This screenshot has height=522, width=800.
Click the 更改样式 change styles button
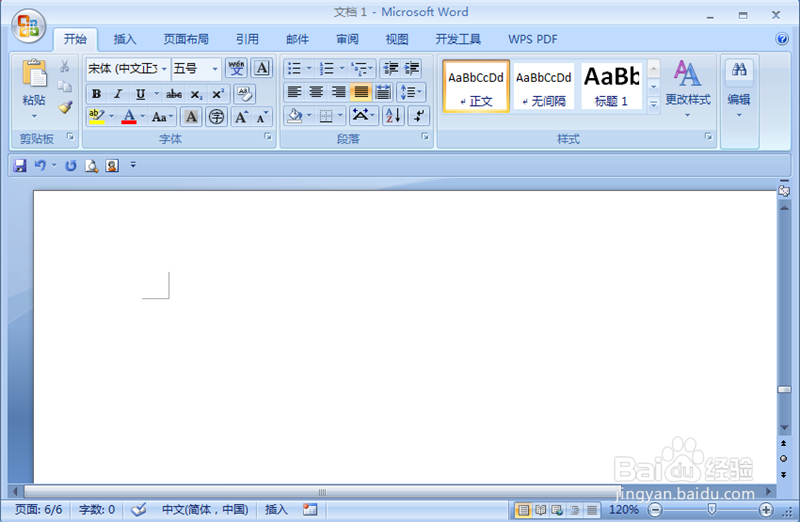click(x=687, y=88)
